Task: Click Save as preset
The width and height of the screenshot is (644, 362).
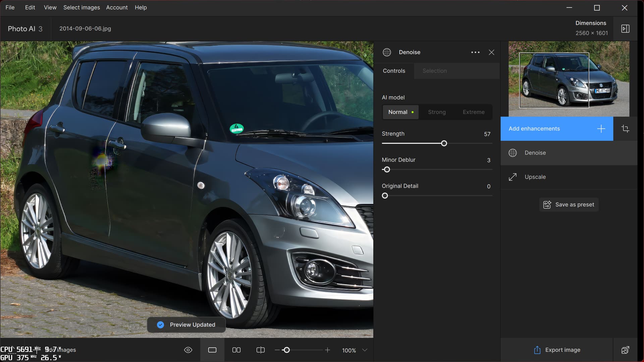Action: coord(569,204)
